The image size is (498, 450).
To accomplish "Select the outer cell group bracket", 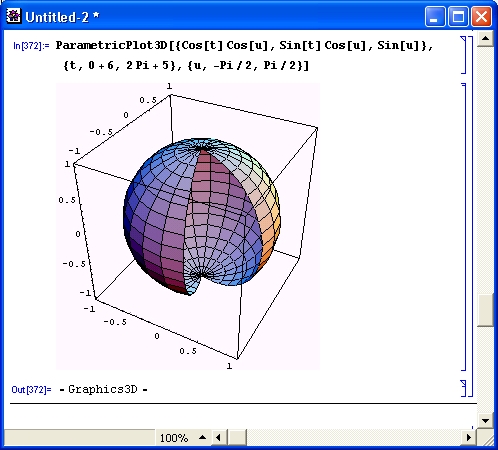I will pyautogui.click(x=470, y=216).
